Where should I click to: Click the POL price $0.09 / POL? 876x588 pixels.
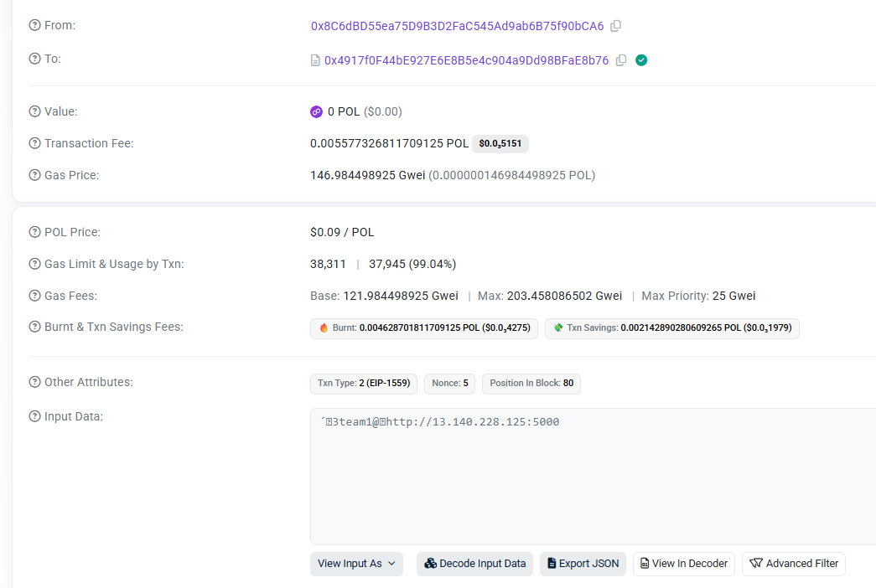pyautogui.click(x=342, y=232)
